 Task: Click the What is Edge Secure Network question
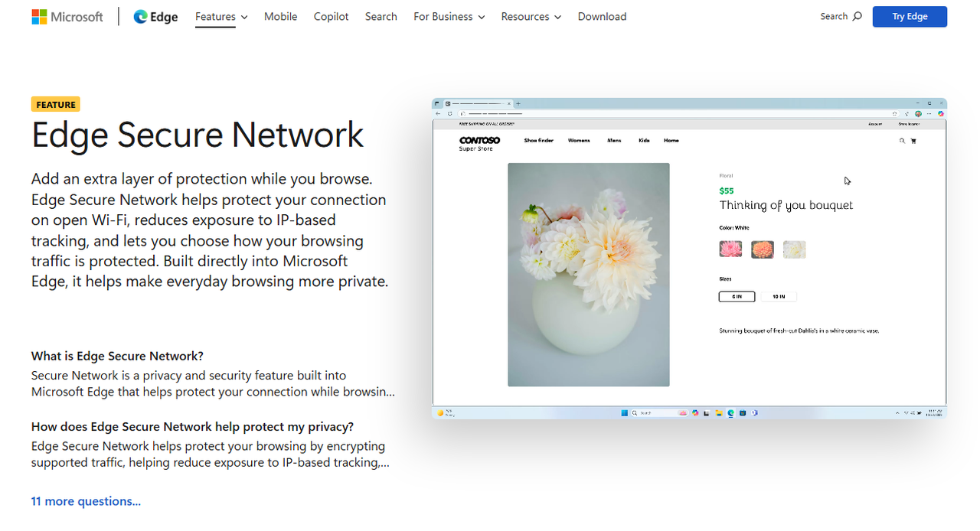(x=117, y=356)
